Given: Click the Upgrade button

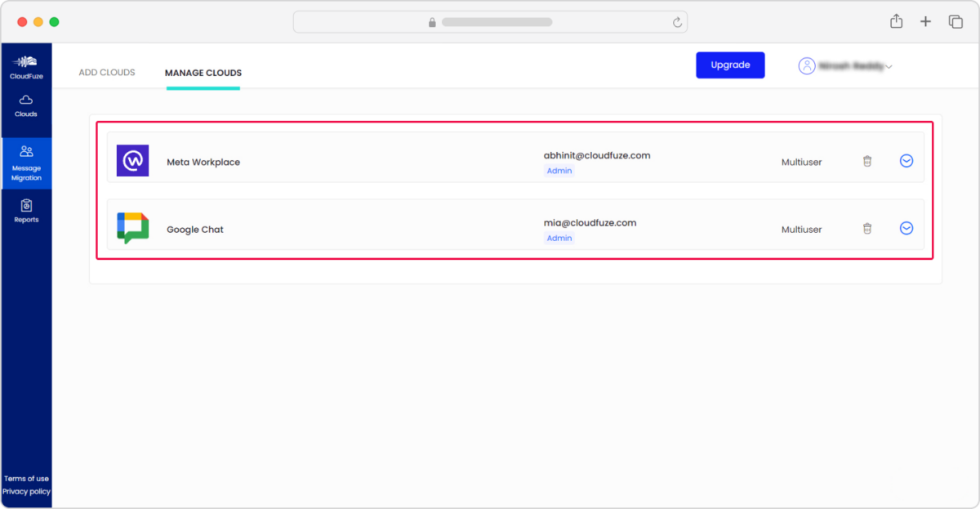Looking at the screenshot, I should coord(730,65).
